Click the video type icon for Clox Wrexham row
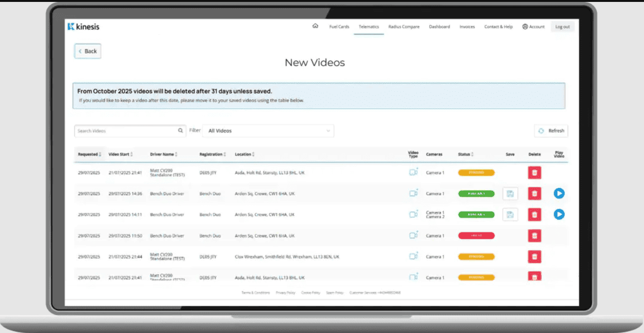 tap(413, 256)
